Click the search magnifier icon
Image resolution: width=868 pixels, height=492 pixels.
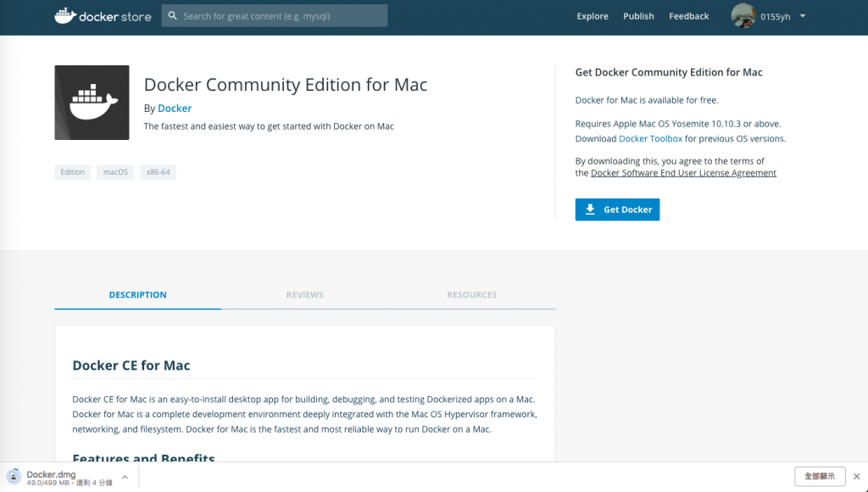click(x=173, y=16)
